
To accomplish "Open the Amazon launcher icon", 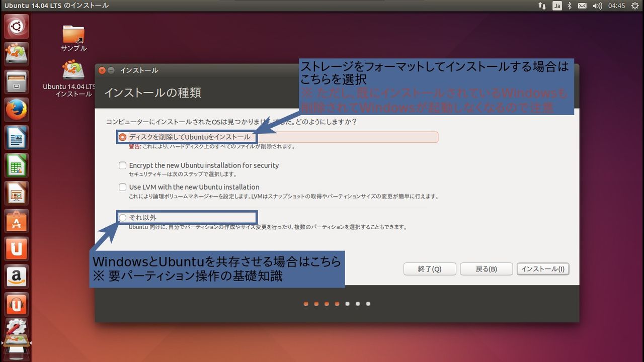I will point(17,277).
